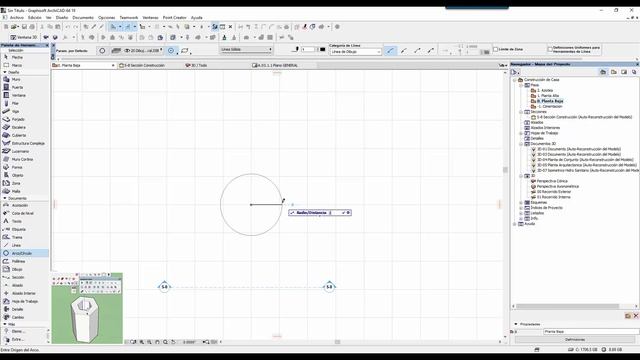Collapse the Documentos 3D tree node
The height and width of the screenshot is (360, 640).
pyautogui.click(x=521, y=144)
